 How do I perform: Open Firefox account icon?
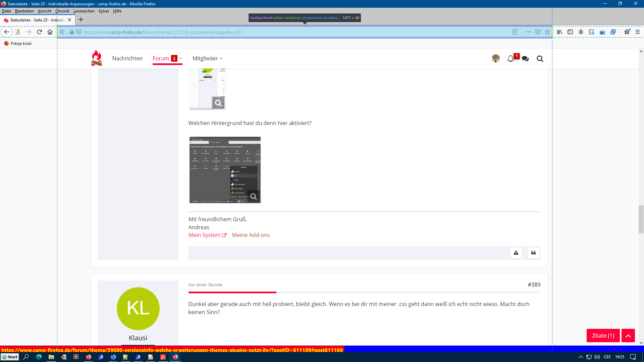pyautogui.click(x=581, y=32)
